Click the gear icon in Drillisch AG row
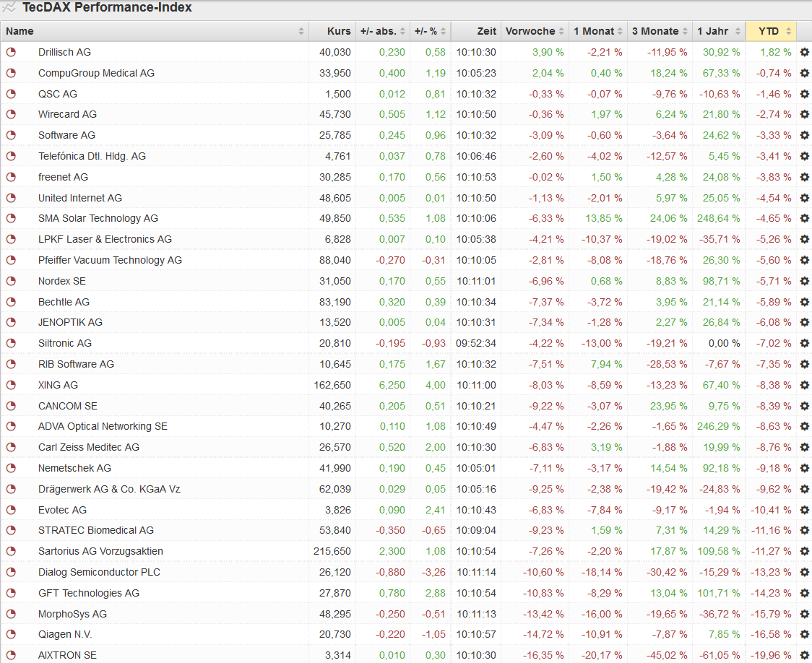The image size is (812, 663). pos(804,52)
